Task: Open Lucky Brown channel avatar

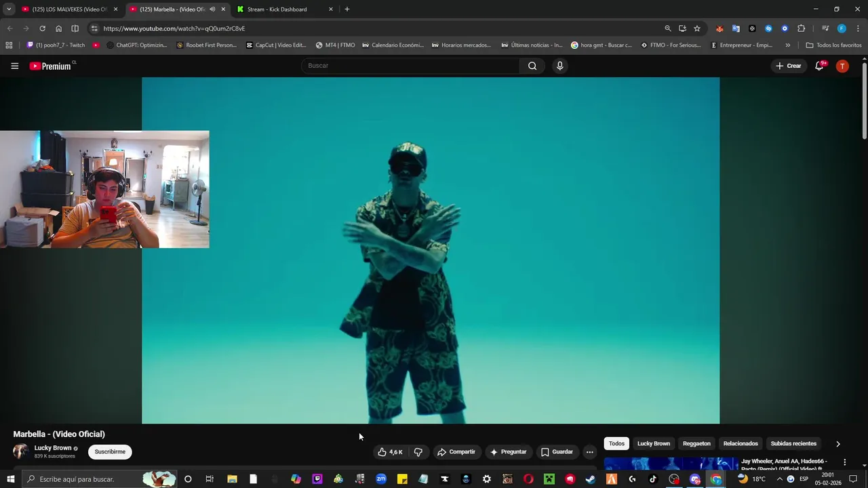Action: tap(21, 451)
